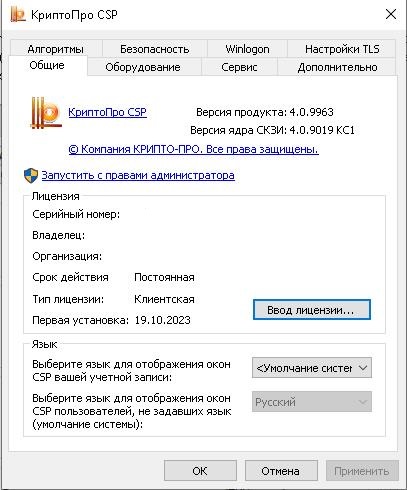Open the disabled Русский system language dropdown
The height and width of the screenshot is (490, 407).
pyautogui.click(x=312, y=402)
